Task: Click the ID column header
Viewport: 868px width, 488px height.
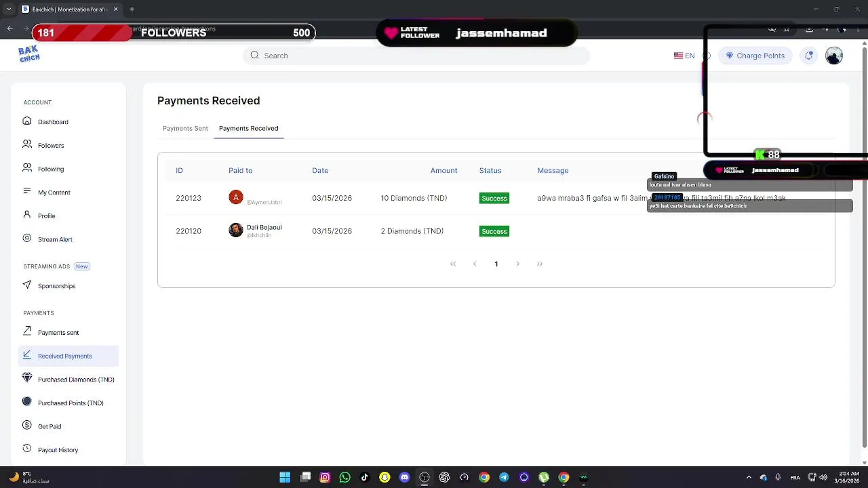Action: (x=179, y=170)
